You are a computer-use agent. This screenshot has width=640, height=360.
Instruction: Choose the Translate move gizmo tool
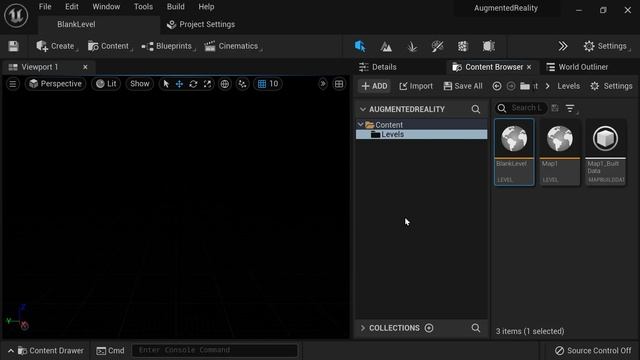click(179, 84)
